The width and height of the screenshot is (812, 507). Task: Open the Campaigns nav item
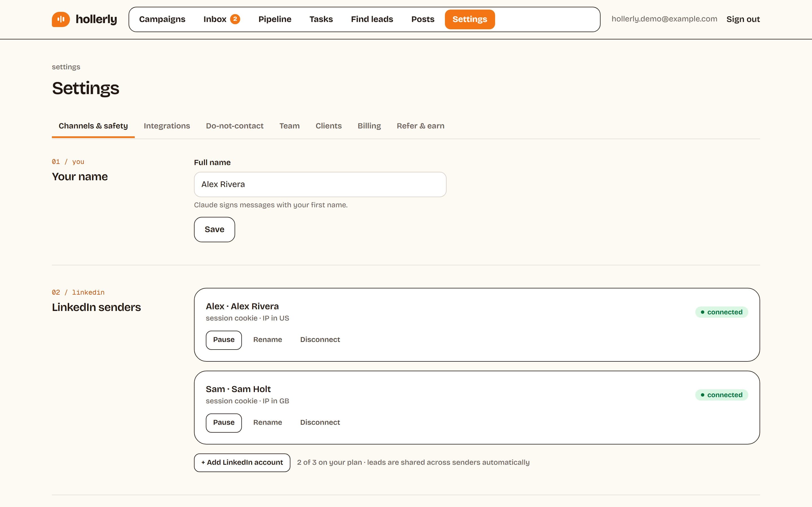(x=162, y=19)
